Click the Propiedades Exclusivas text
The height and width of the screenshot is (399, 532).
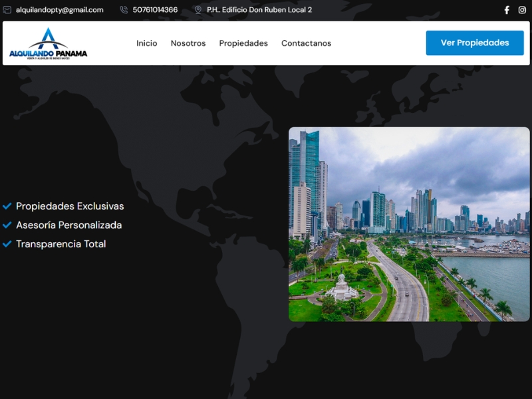pyautogui.click(x=70, y=206)
